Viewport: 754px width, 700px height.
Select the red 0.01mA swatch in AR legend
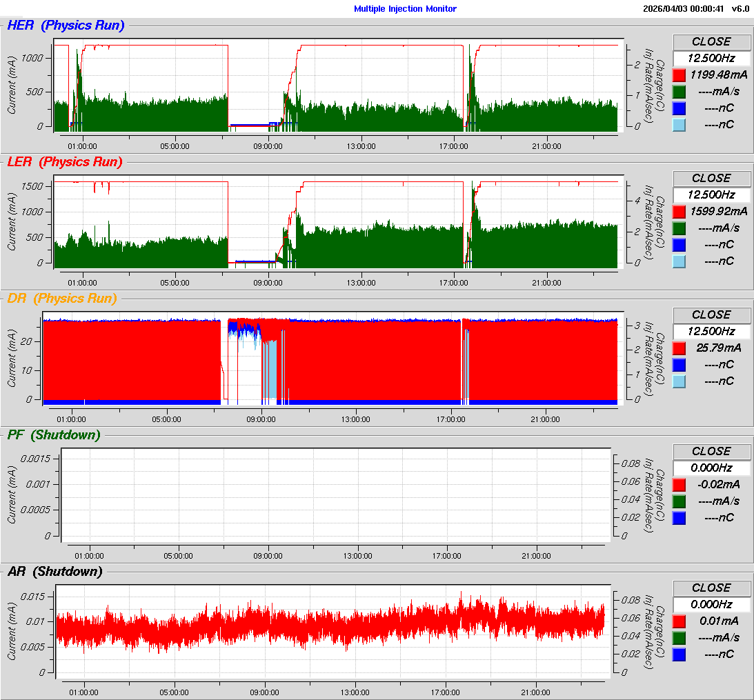(679, 621)
